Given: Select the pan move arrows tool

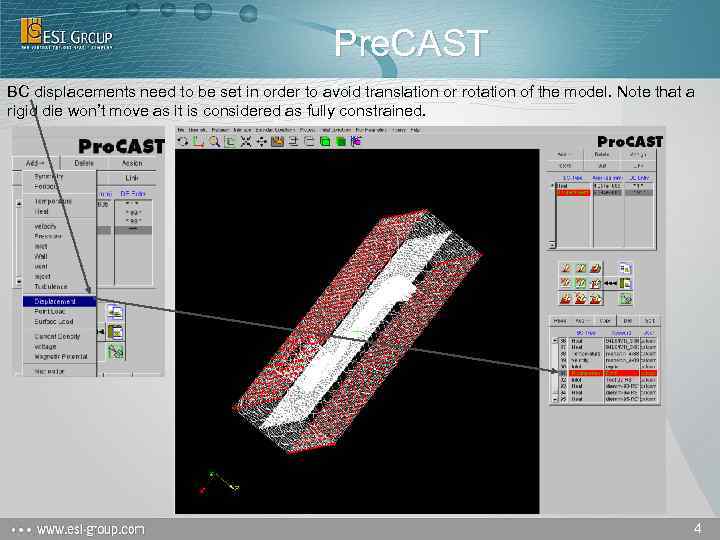Looking at the screenshot, I should pyautogui.click(x=262, y=142).
